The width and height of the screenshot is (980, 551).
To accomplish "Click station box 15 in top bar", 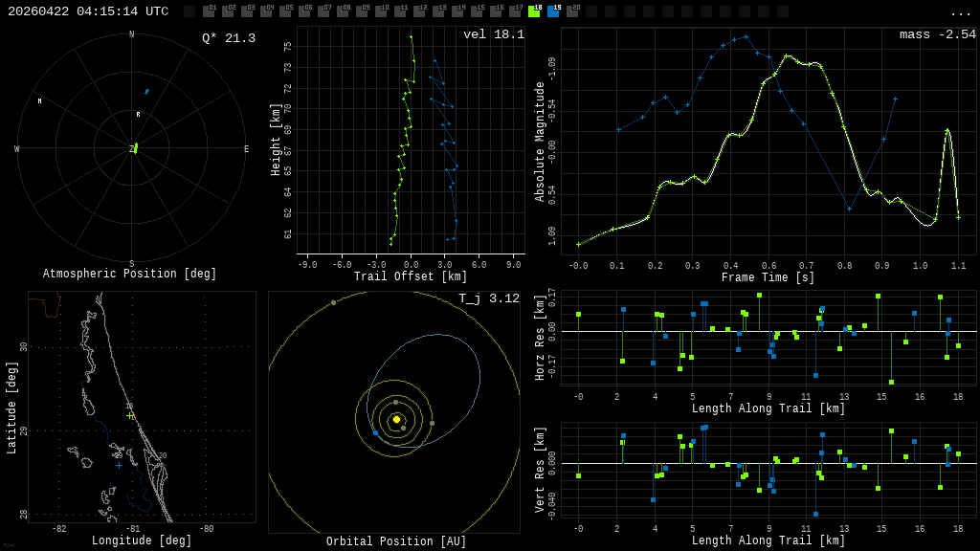I will (477, 11).
